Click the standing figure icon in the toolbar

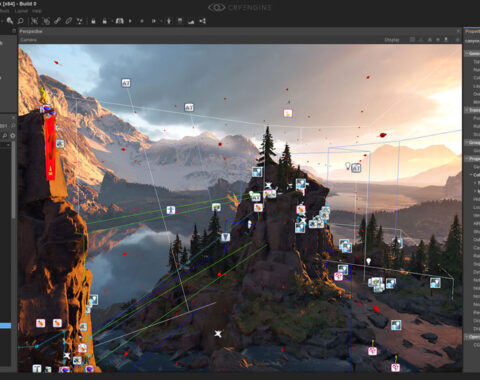point(169,21)
